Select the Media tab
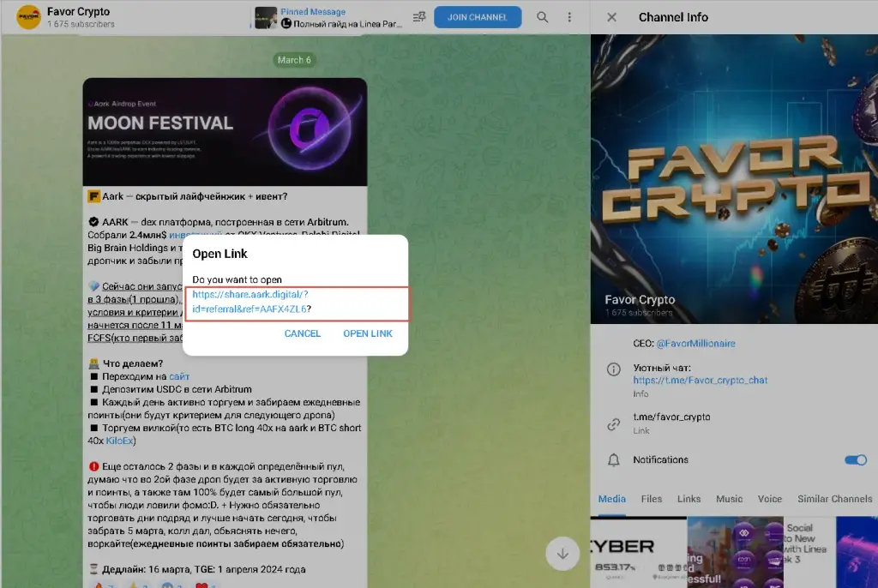The height and width of the screenshot is (588, 878). point(611,498)
